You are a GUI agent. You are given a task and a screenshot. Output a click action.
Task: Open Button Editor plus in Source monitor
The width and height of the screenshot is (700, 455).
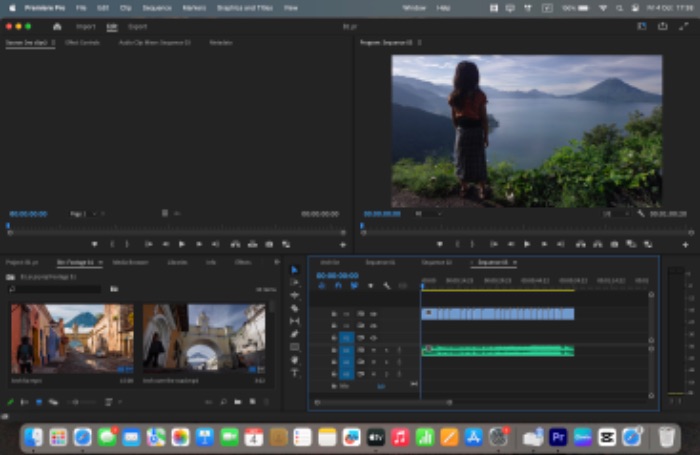tap(343, 245)
